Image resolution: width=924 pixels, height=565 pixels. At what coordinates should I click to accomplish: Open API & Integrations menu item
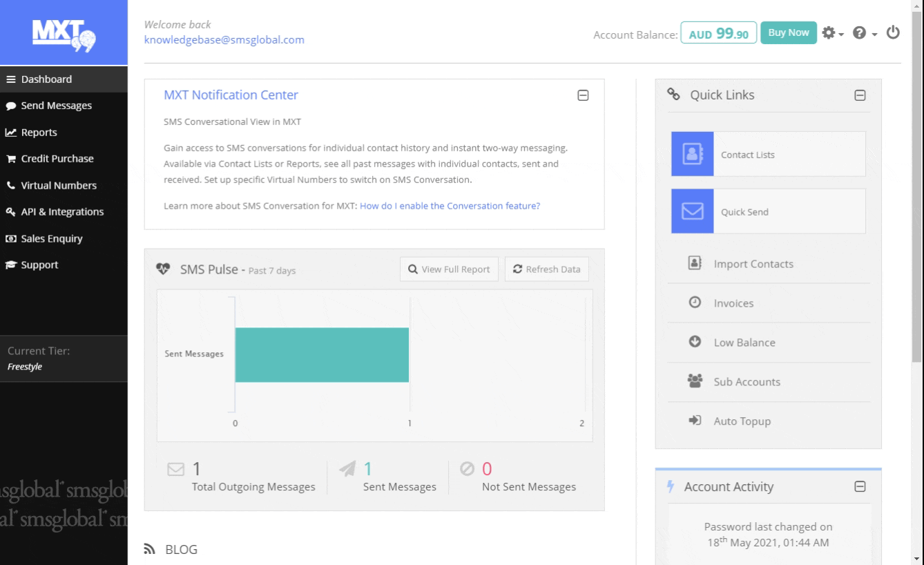pyautogui.click(x=61, y=212)
